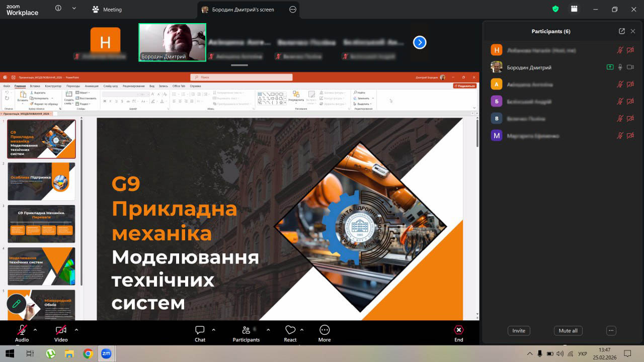Toggle the Audio microphone mute
644x362 pixels.
[x=22, y=330]
